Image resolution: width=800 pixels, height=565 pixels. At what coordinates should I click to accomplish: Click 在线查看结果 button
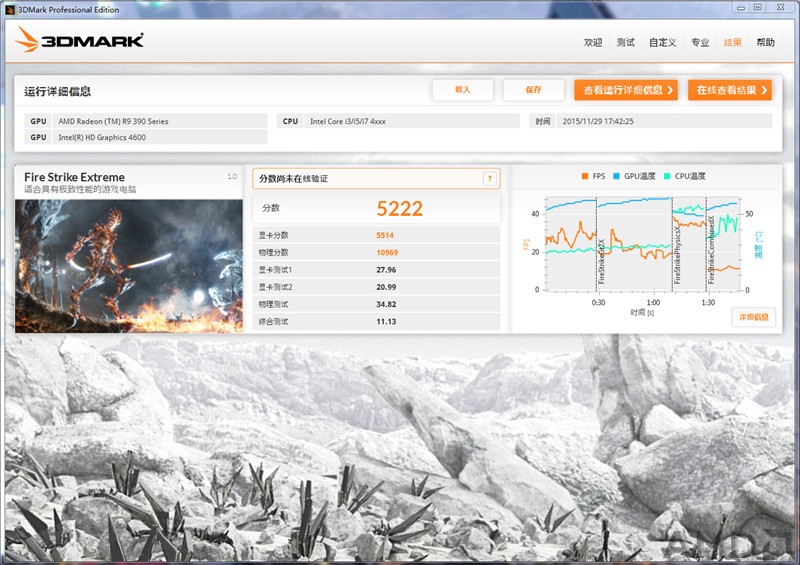pyautogui.click(x=730, y=90)
